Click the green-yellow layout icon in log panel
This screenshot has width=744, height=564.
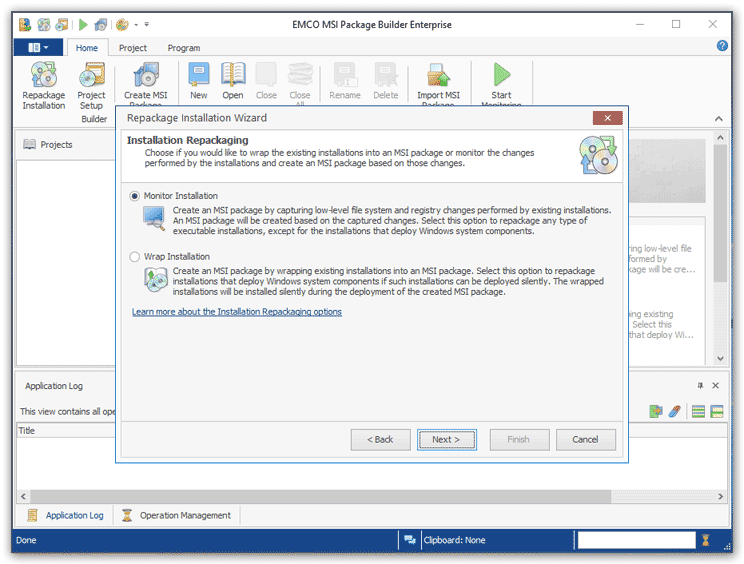[717, 411]
